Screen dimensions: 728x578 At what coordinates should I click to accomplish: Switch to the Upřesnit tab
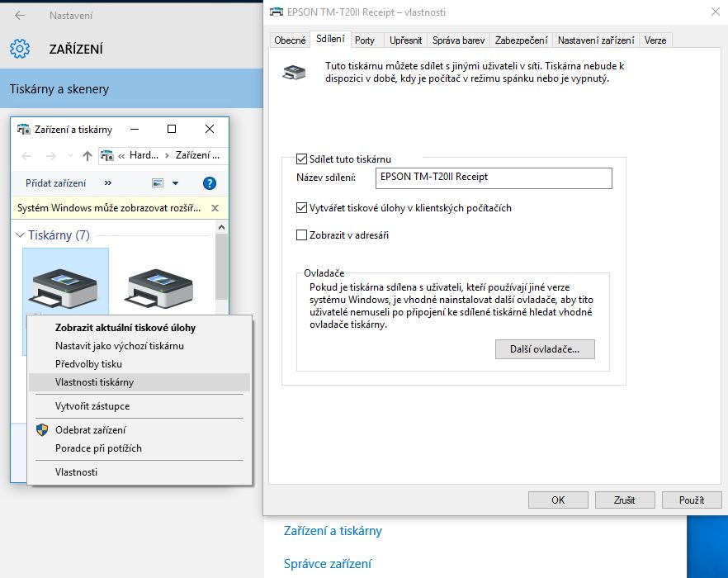coord(405,40)
